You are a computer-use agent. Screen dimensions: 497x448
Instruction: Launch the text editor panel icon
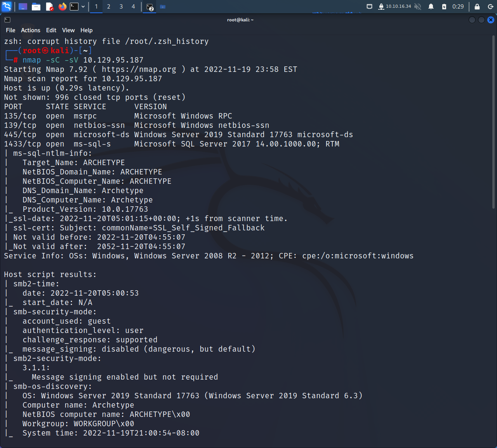tap(49, 7)
